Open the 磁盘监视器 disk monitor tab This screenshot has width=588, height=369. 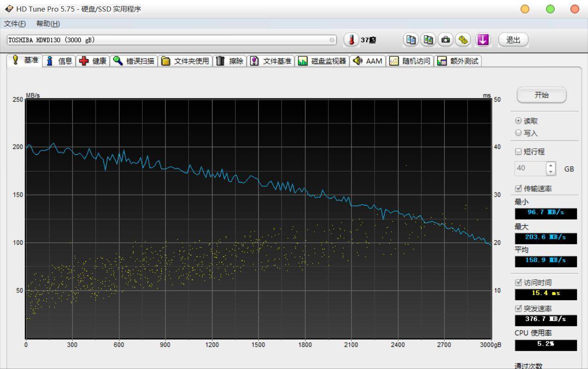(322, 61)
